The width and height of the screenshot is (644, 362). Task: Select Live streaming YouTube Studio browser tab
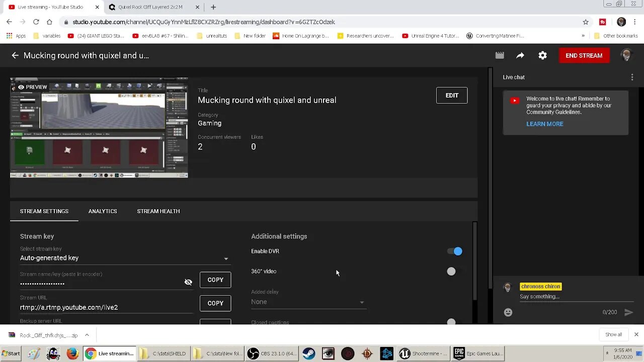pos(50,7)
